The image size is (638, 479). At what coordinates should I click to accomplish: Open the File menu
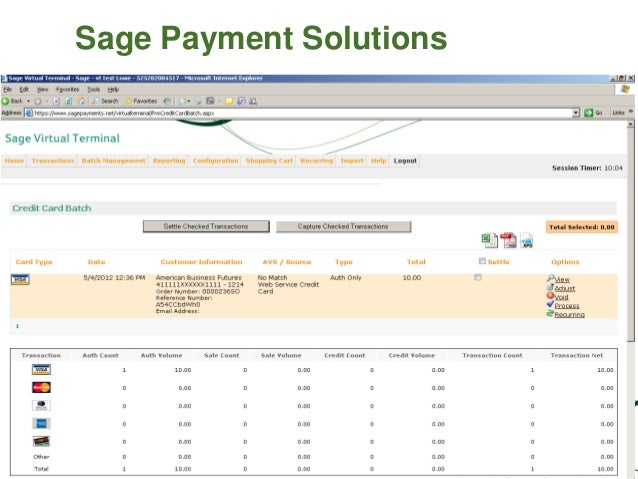coord(7,90)
